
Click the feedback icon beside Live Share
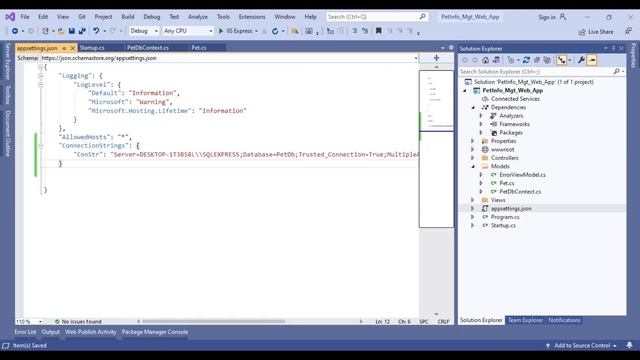pyautogui.click(x=628, y=31)
